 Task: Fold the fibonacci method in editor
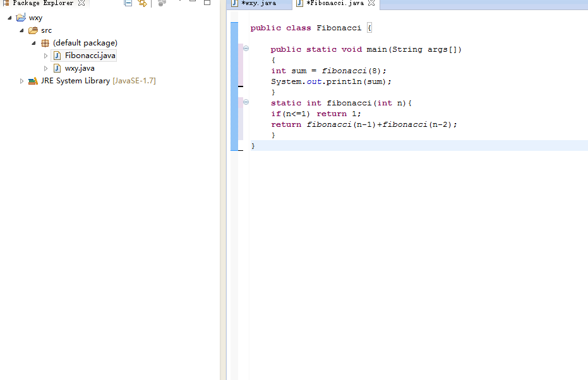pyautogui.click(x=246, y=102)
